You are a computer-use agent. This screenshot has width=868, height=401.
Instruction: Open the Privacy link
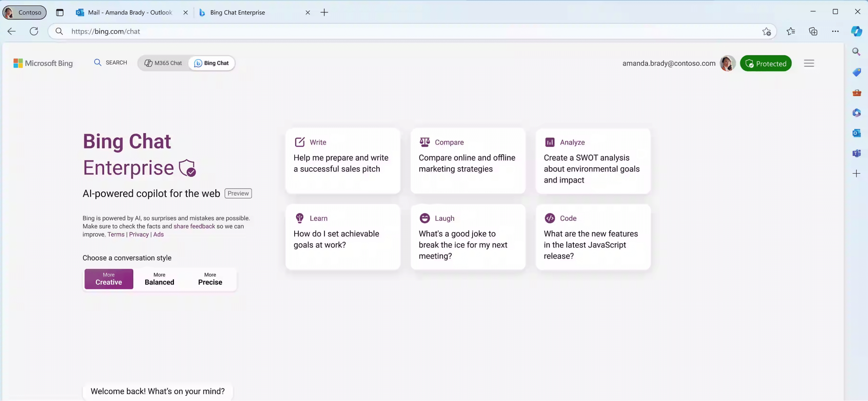pyautogui.click(x=139, y=234)
